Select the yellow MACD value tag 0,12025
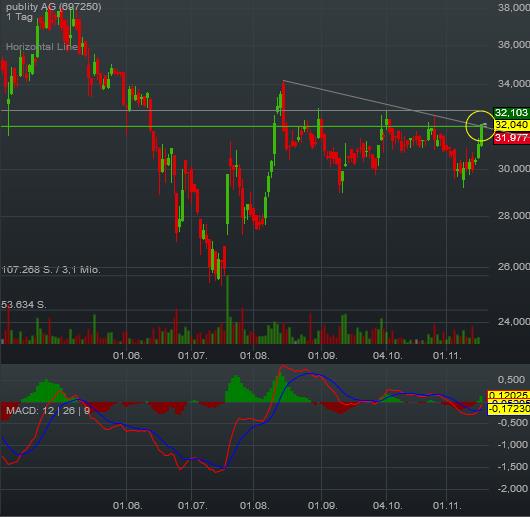 [508, 395]
